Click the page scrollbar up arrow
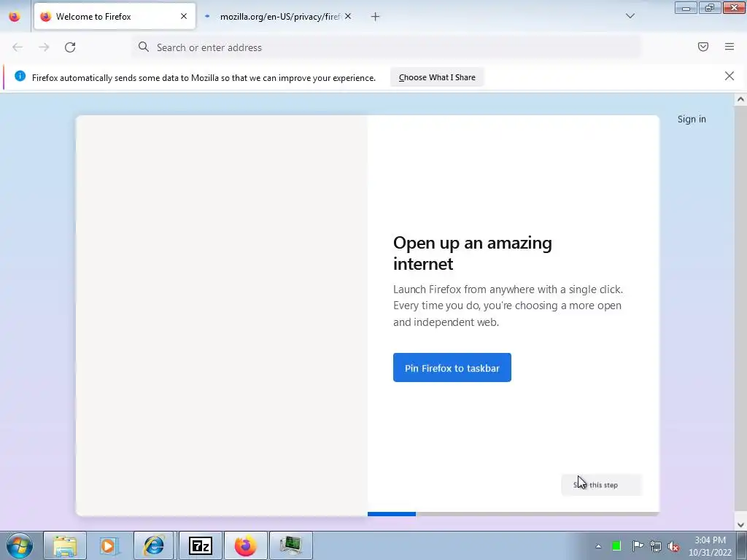This screenshot has width=747, height=560. (740, 99)
